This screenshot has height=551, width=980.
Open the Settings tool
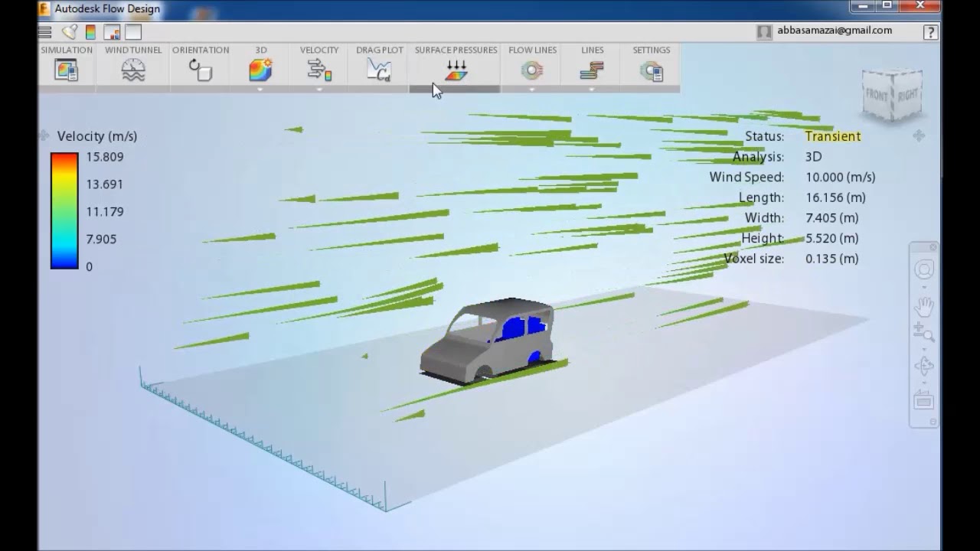click(x=652, y=70)
